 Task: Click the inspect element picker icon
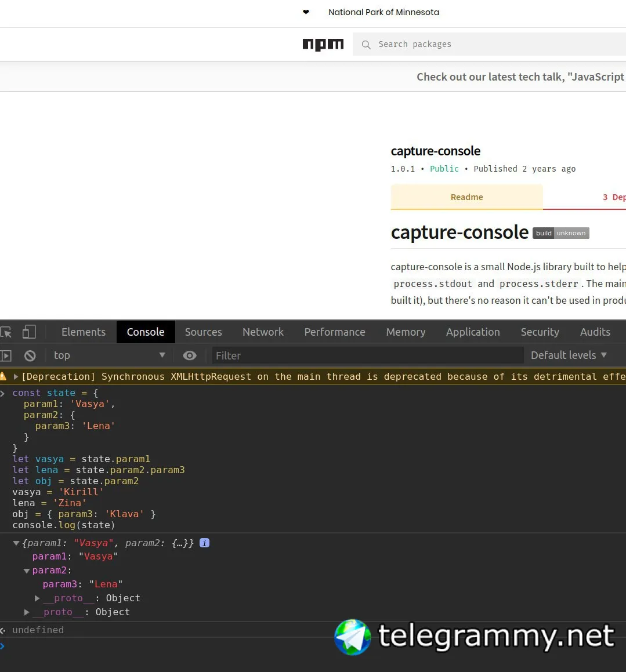click(x=6, y=332)
